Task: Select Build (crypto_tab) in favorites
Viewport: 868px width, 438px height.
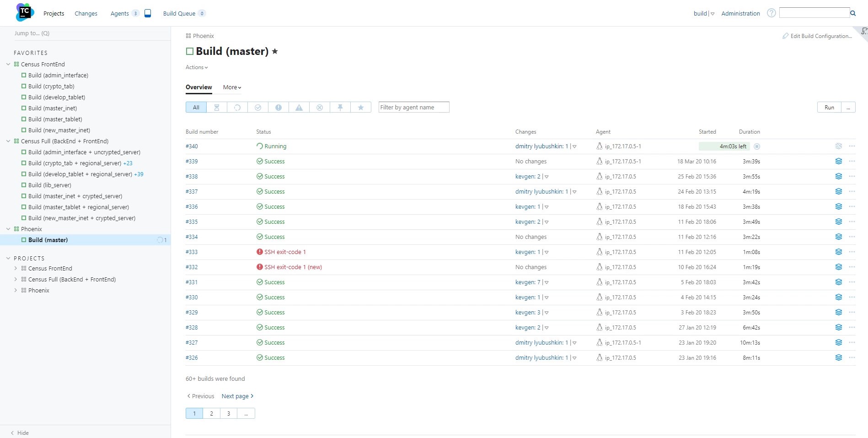Action: pos(51,86)
